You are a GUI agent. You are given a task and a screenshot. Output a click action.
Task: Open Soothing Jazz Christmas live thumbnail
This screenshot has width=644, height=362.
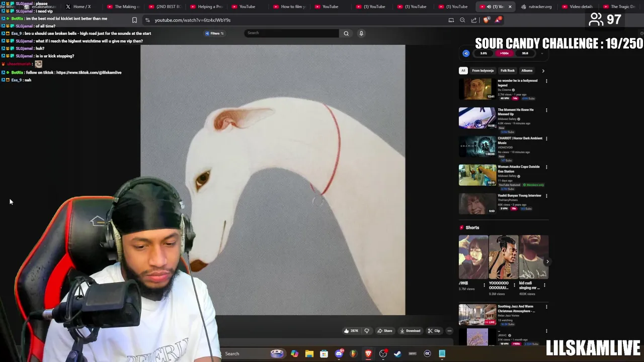coord(477,315)
